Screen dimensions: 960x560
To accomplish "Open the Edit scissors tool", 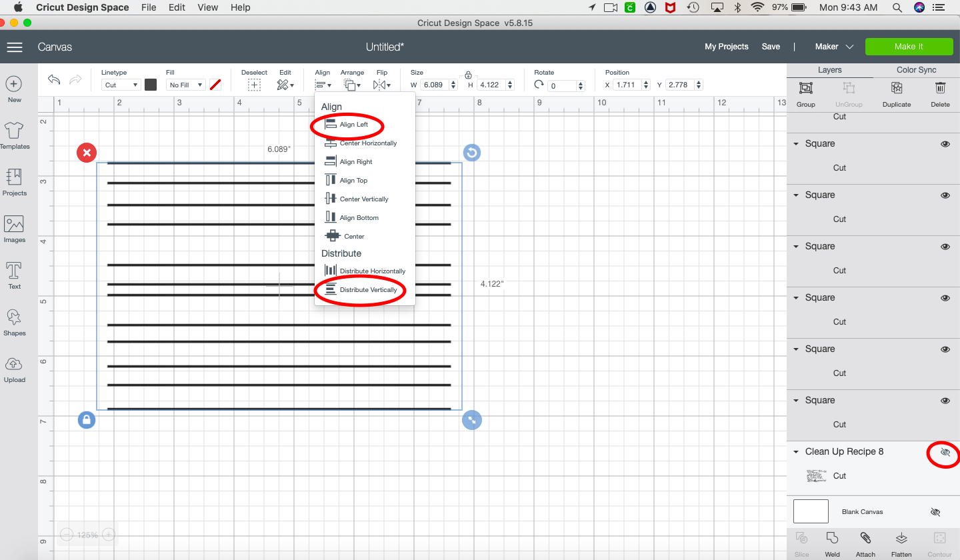I will (x=285, y=85).
